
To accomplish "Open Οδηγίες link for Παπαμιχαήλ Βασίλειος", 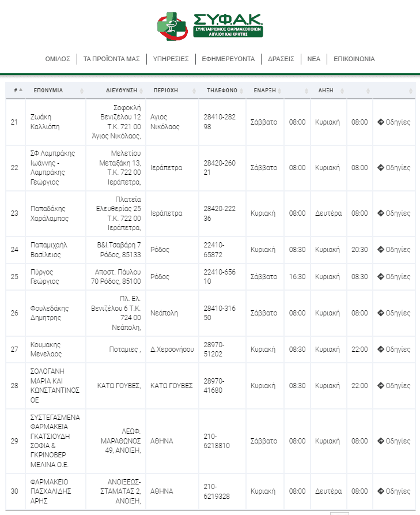I will (394, 250).
